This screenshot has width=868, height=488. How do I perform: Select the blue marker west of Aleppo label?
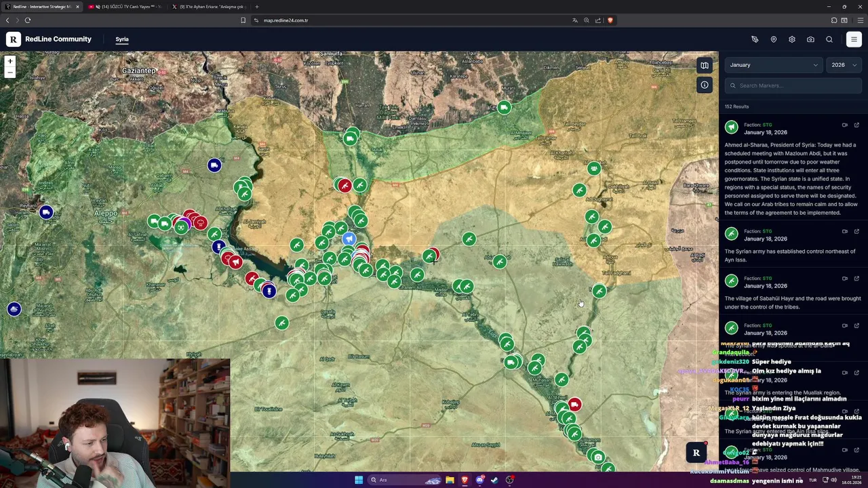tap(45, 213)
